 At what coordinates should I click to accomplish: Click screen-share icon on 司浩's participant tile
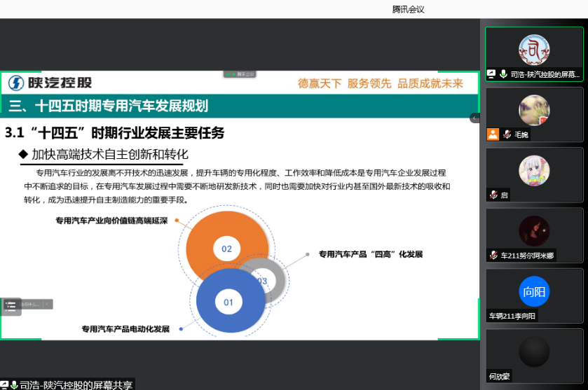point(492,74)
